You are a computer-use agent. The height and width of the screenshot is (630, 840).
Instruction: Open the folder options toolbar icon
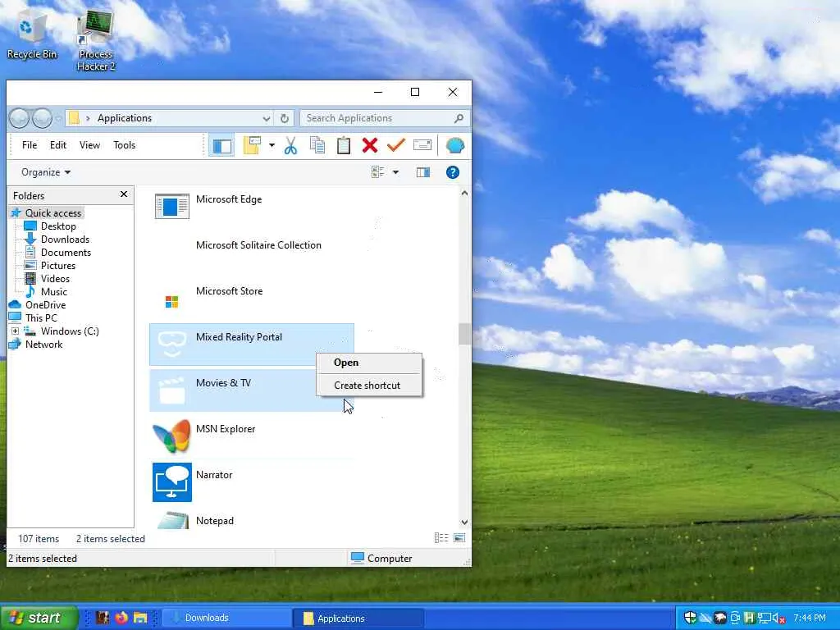[252, 145]
